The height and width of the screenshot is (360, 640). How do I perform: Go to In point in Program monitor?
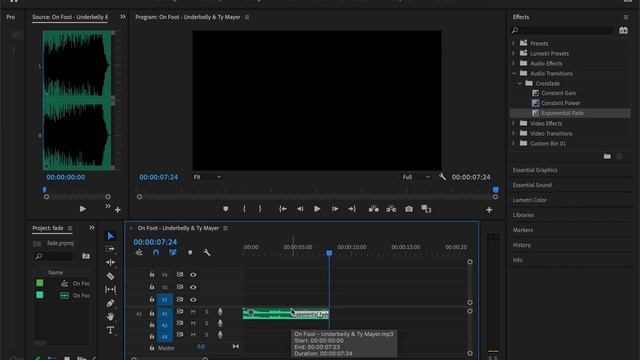pyautogui.click(x=282, y=209)
